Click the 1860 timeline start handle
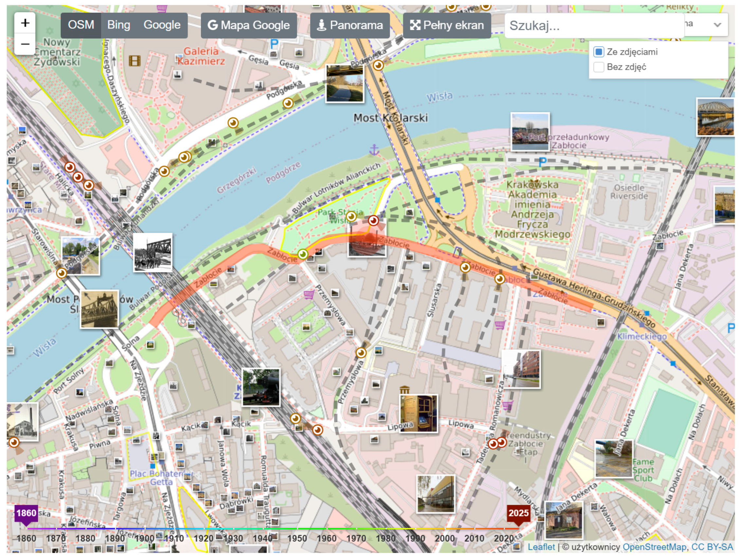Screen dimensions: 741x560 (x=26, y=514)
